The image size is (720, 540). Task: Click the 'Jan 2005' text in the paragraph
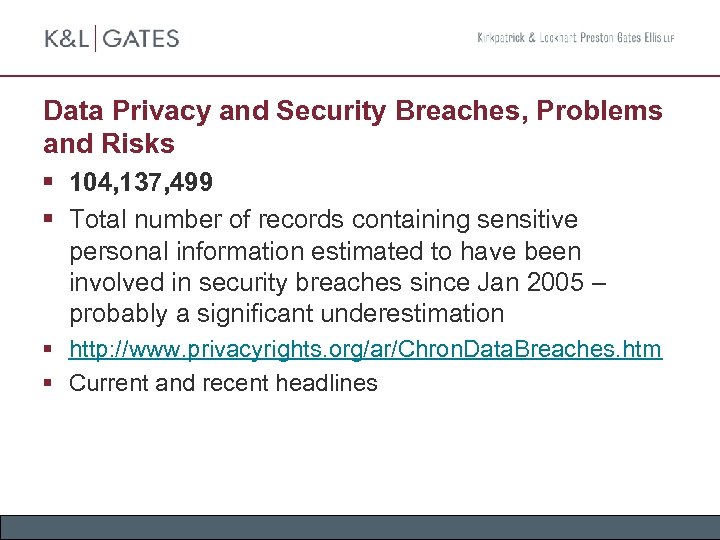tap(537, 282)
